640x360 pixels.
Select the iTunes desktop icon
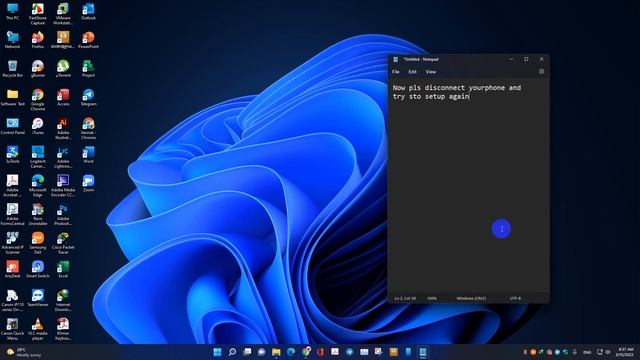38,126
